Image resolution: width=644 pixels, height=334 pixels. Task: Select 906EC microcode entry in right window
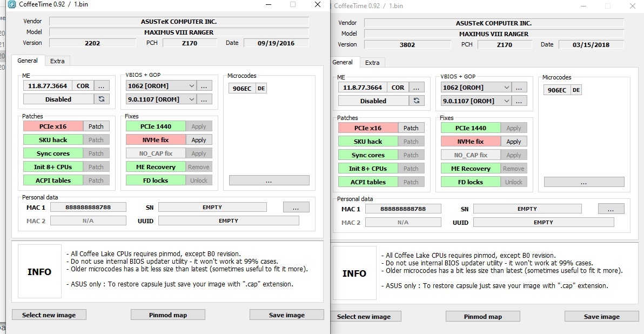tap(557, 90)
